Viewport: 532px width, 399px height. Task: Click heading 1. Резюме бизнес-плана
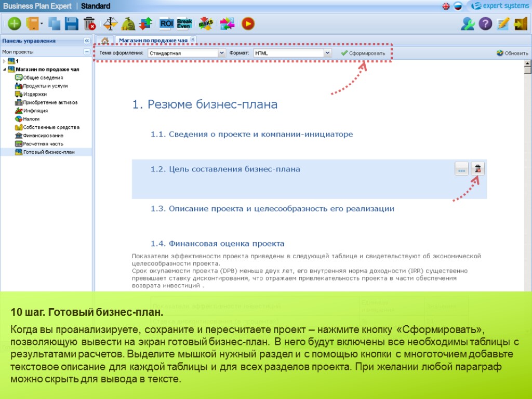[x=205, y=104]
